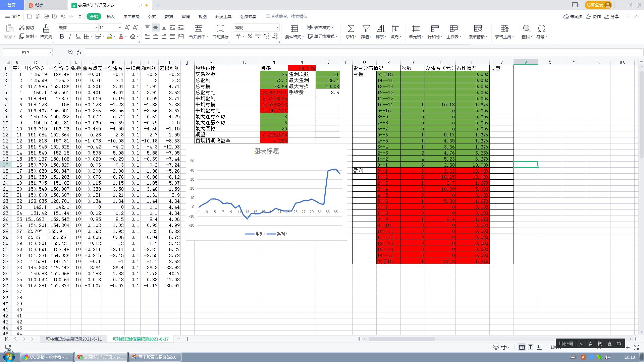Click the horizontal scrollbar thumb

(x=402, y=339)
